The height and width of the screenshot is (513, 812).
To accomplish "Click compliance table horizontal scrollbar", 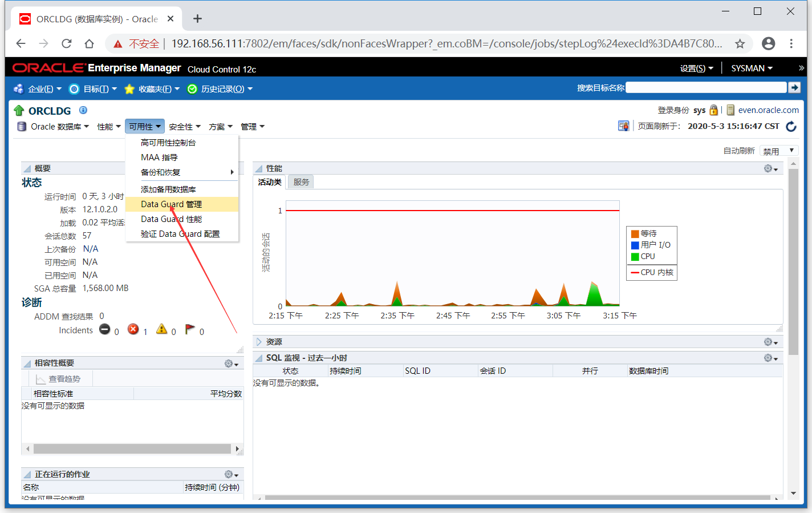I will (x=132, y=449).
